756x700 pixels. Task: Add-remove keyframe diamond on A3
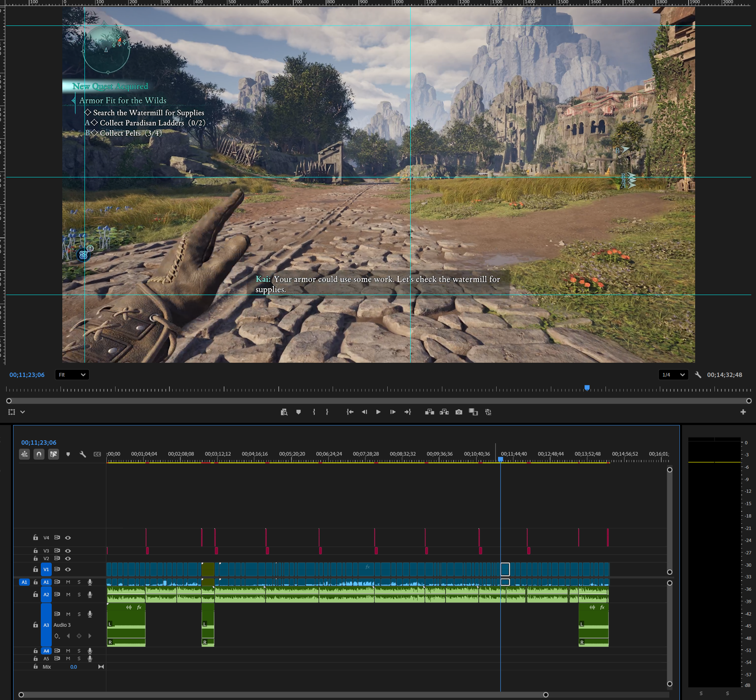pyautogui.click(x=79, y=636)
